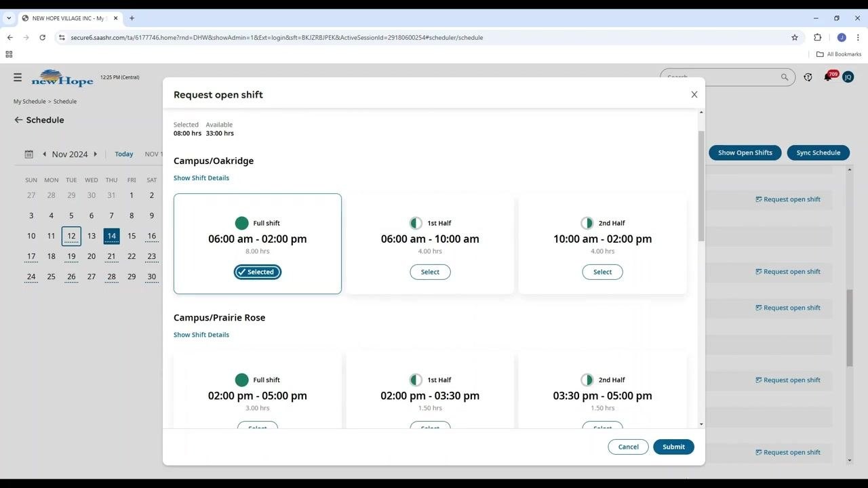The height and width of the screenshot is (488, 868).
Task: Select Oakridge 2nd Half 10:00 am-02:00 pm
Action: 602,272
